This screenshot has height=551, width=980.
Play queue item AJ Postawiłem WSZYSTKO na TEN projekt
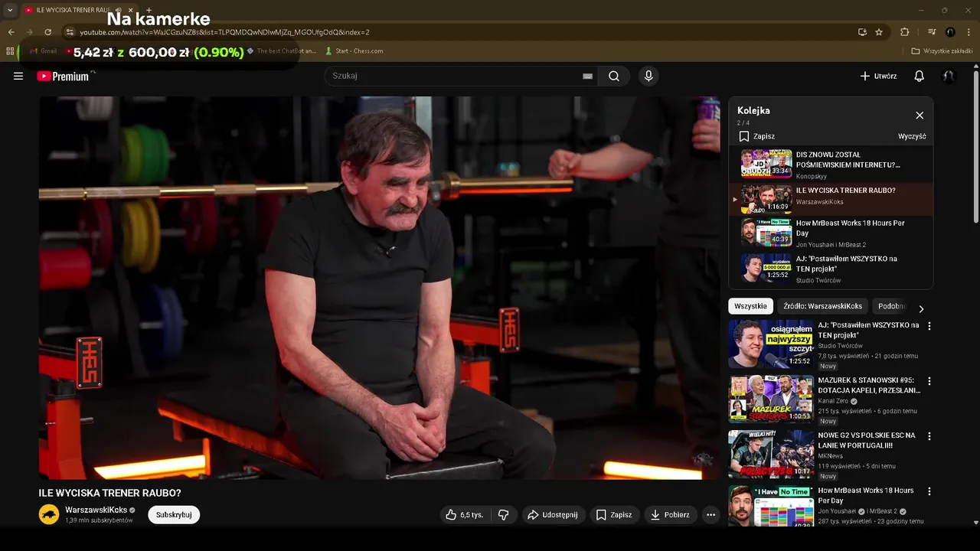pos(831,269)
